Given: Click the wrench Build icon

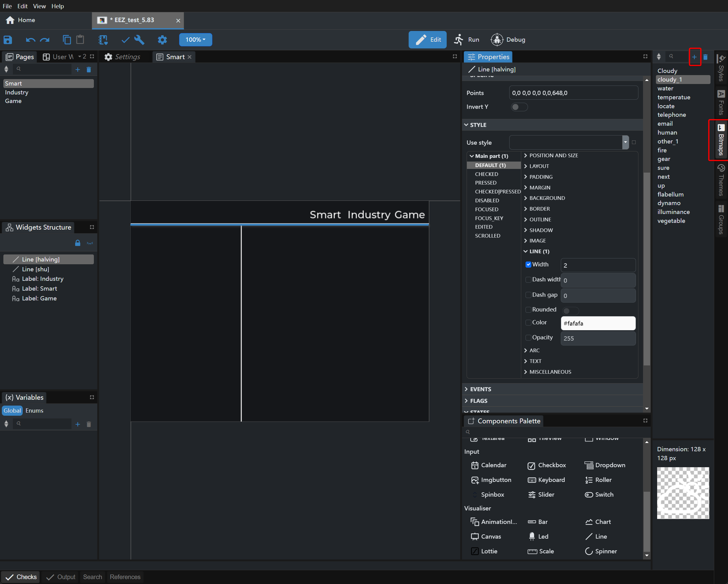Looking at the screenshot, I should click(x=139, y=40).
